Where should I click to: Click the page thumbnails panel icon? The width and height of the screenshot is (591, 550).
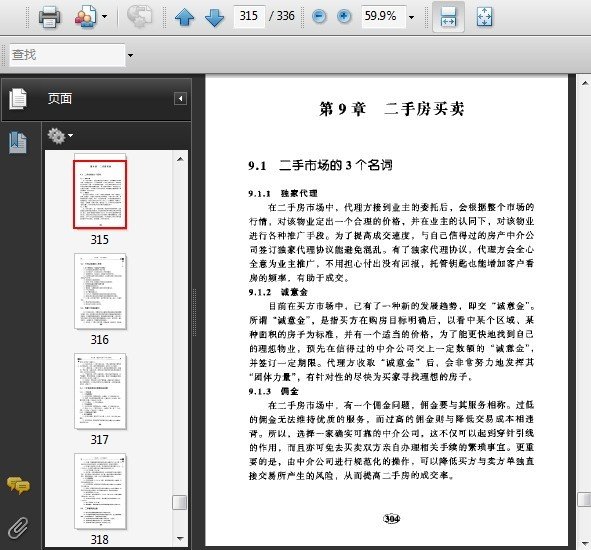(18, 99)
